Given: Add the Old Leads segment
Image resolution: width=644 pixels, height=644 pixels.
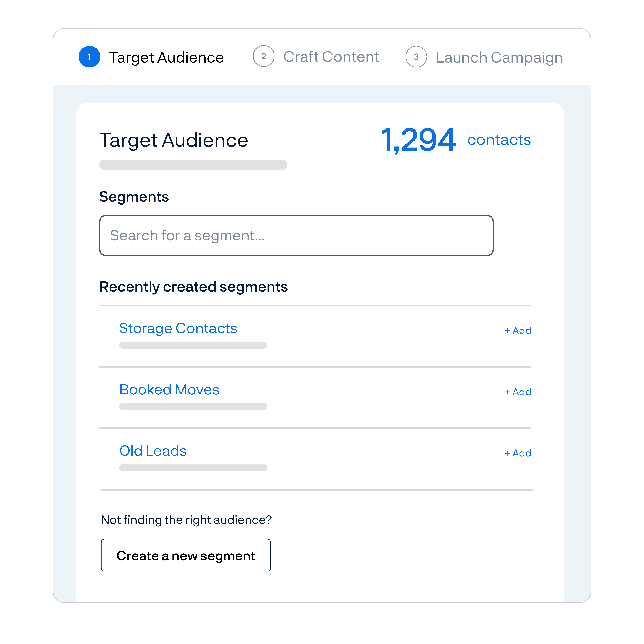Looking at the screenshot, I should pos(518,453).
